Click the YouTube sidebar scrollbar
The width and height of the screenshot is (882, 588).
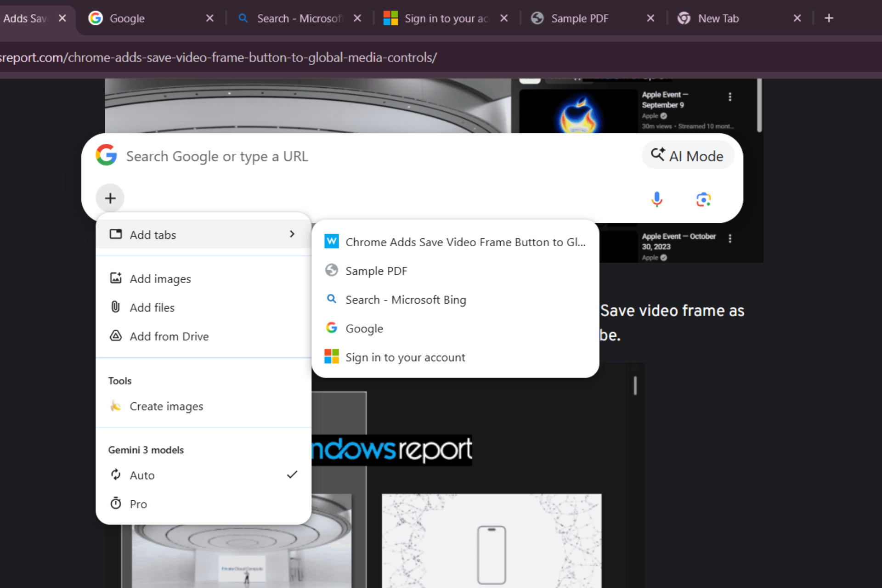click(x=759, y=106)
